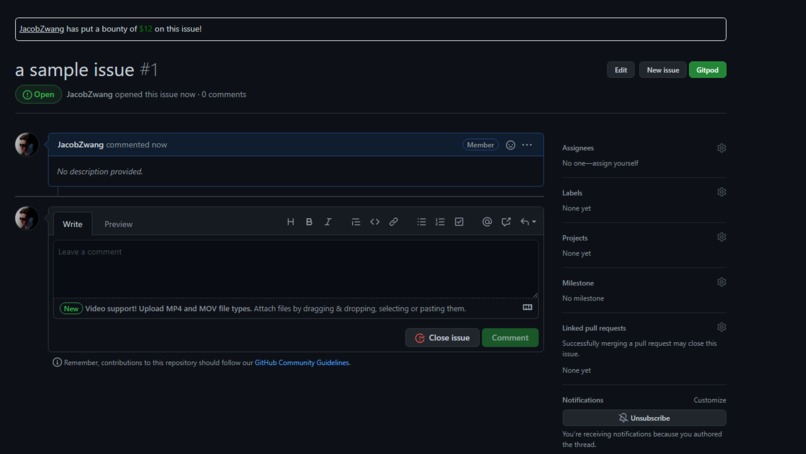Click the Unsubscribe button
Viewport: 806px width, 454px height.
tap(644, 418)
